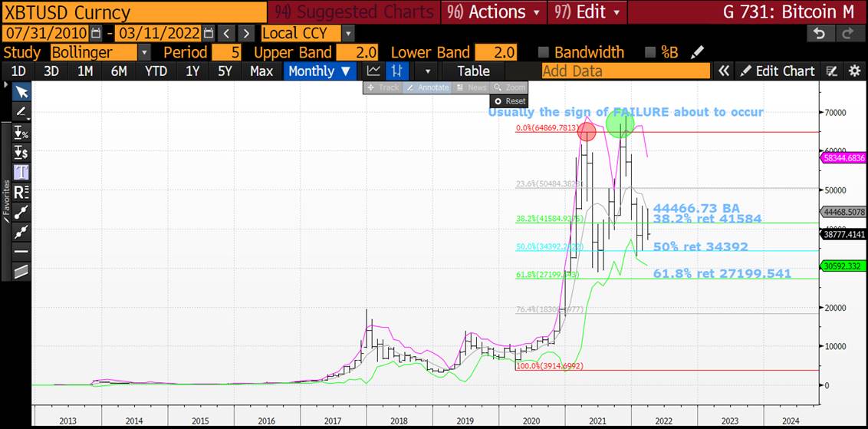
Task: Click the black 38777.4141 last price label
Action: point(843,235)
